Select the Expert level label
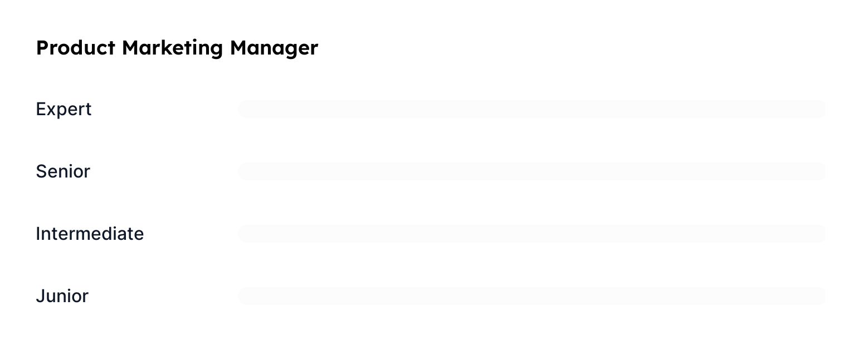 [x=64, y=109]
